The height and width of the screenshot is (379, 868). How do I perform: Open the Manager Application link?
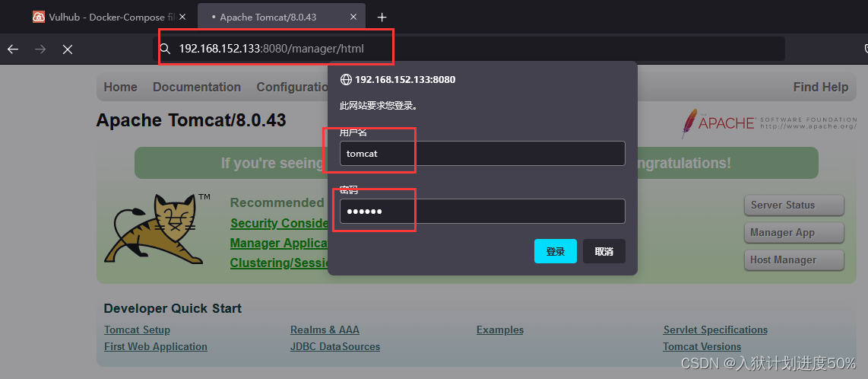tap(279, 244)
